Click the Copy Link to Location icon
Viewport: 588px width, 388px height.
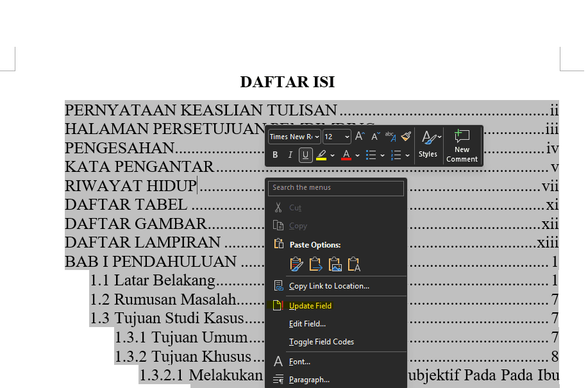(278, 286)
